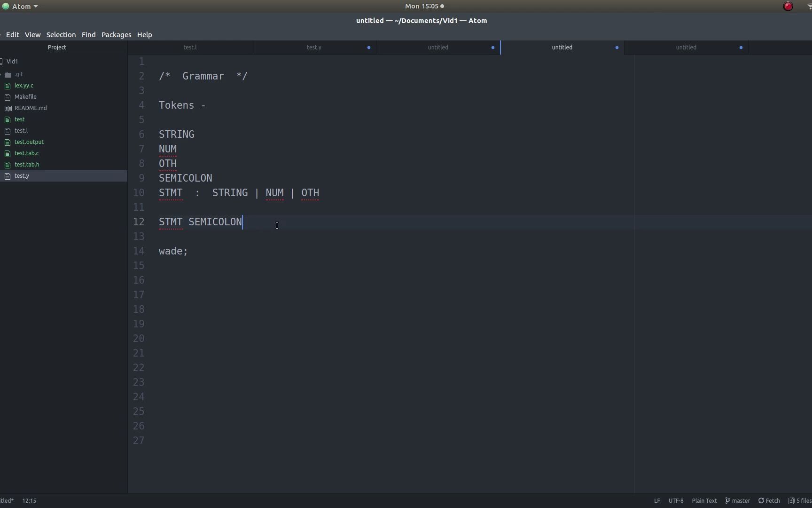Open the Atom application menu dropdown
Viewport: 812px width, 508px height.
24,7
